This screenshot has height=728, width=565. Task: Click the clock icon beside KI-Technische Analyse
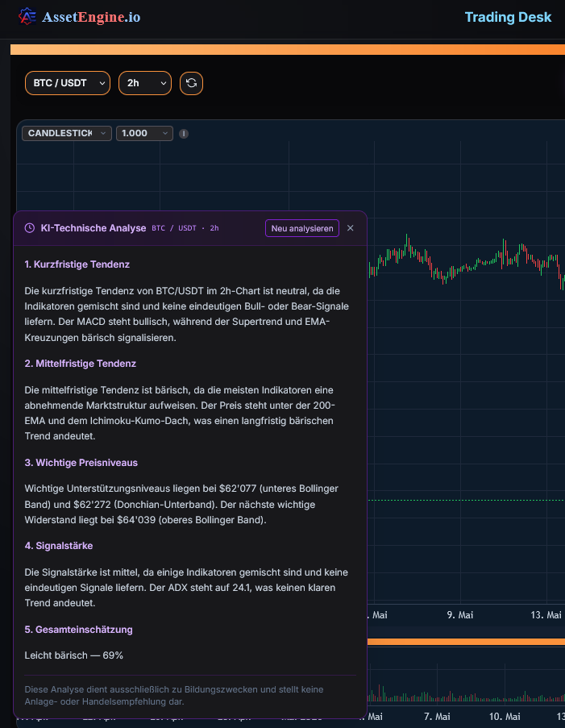point(30,228)
